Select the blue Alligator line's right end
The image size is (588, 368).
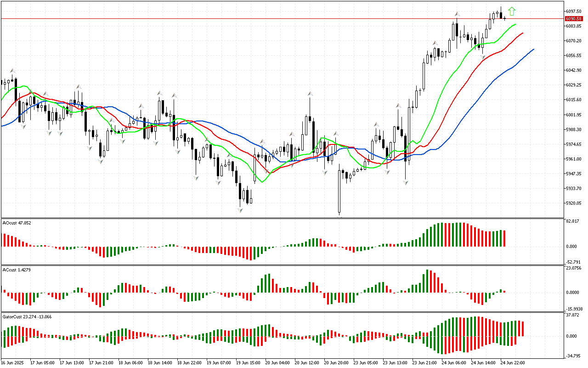pos(533,49)
